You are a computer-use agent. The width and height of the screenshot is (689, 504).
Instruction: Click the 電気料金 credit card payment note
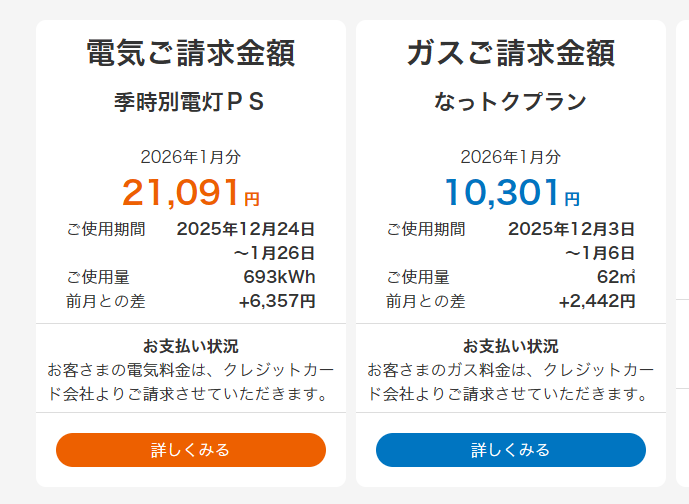point(190,381)
